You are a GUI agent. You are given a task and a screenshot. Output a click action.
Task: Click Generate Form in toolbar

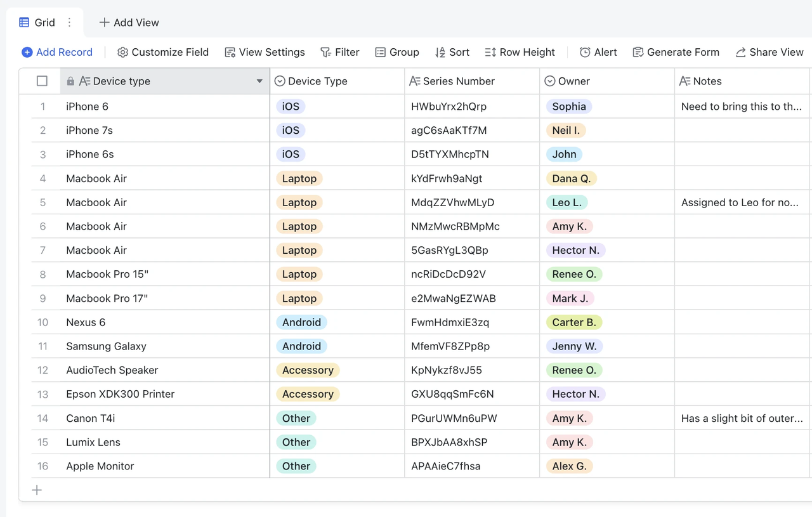coord(676,53)
